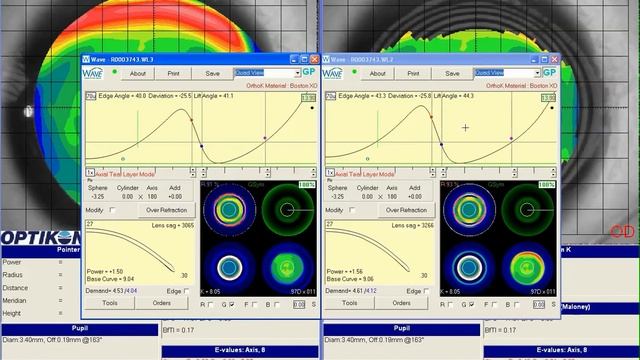Tick the B checkbox in WL2 window

[517, 304]
